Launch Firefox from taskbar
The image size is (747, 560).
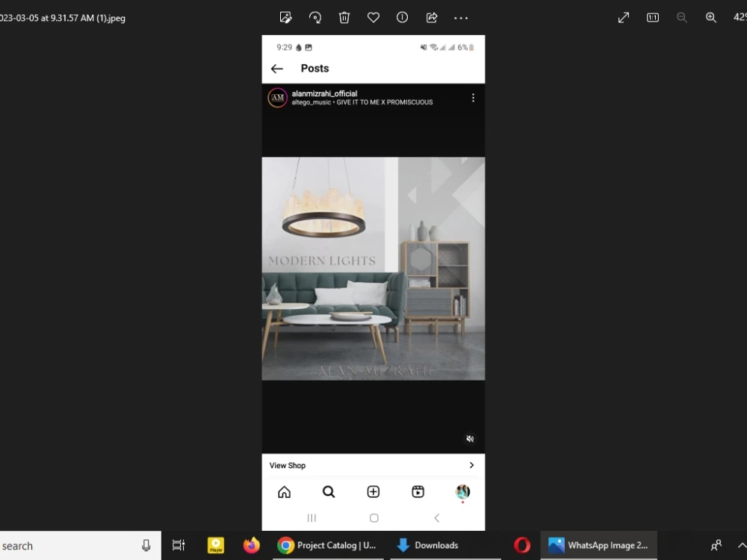pyautogui.click(x=252, y=545)
